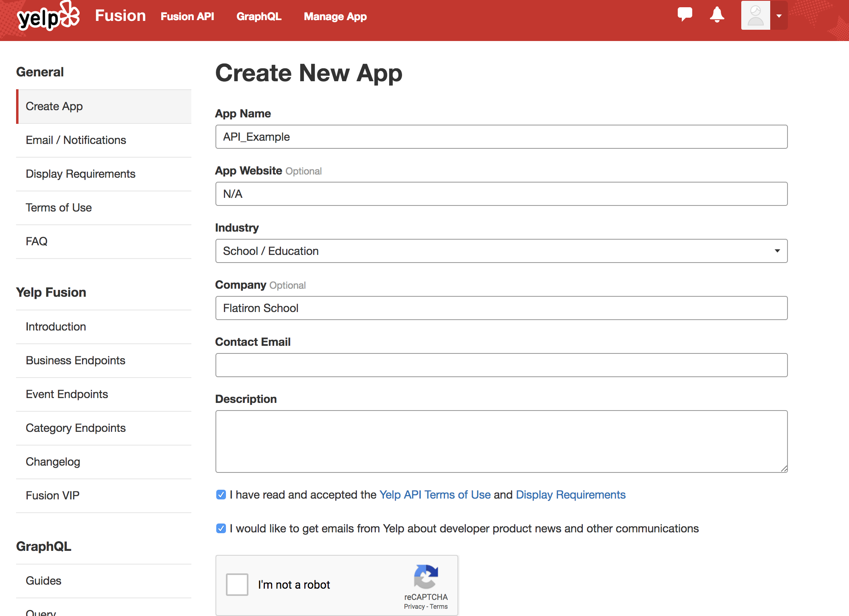This screenshot has height=616, width=849.
Task: Open notifications bell icon
Action: click(717, 15)
